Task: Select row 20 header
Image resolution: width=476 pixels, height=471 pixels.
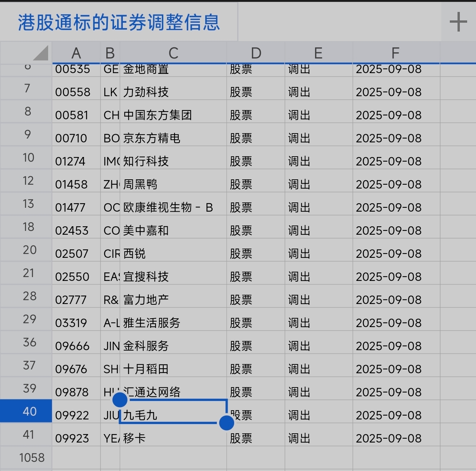Action: coord(26,250)
